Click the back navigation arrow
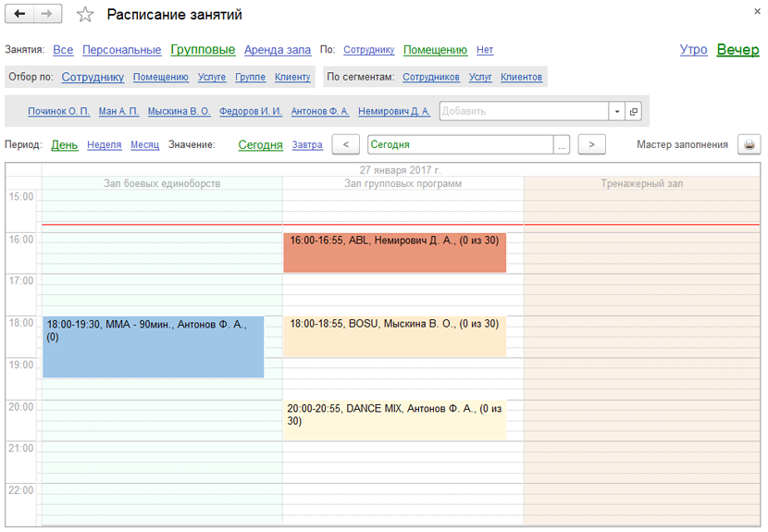 (20, 14)
